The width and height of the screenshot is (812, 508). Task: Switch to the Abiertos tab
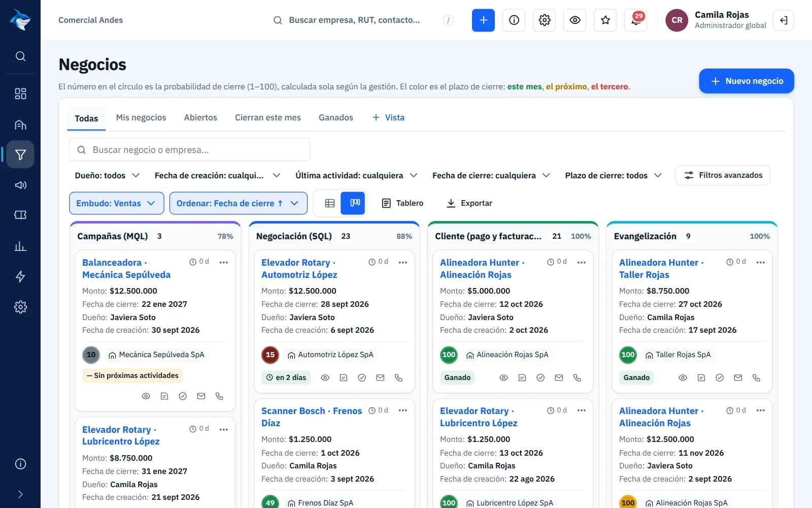click(x=200, y=117)
